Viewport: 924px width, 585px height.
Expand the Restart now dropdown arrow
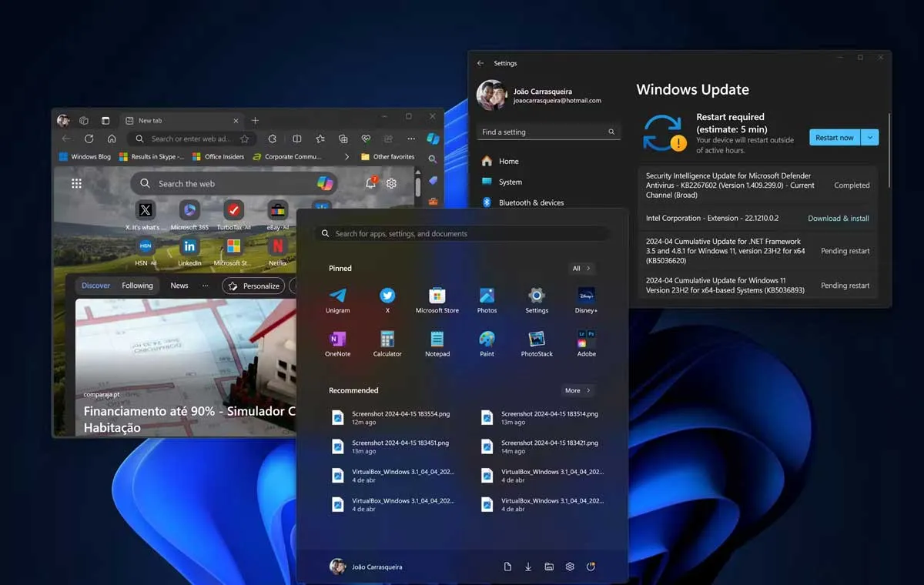(869, 137)
